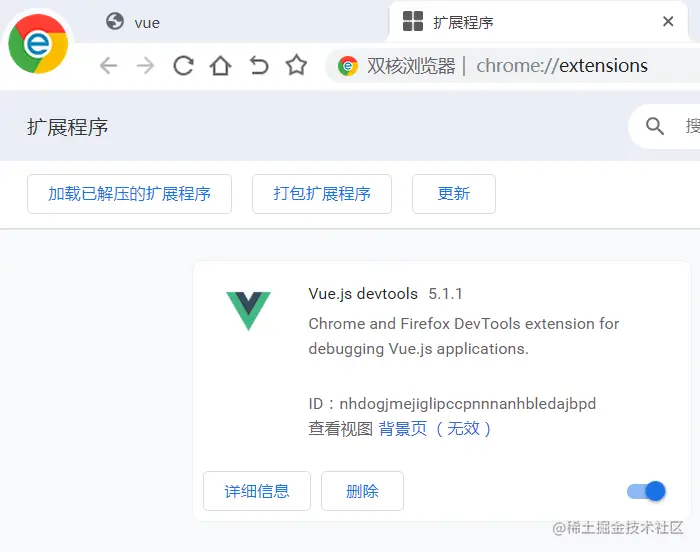Reload the page with refresh icon

[183, 66]
